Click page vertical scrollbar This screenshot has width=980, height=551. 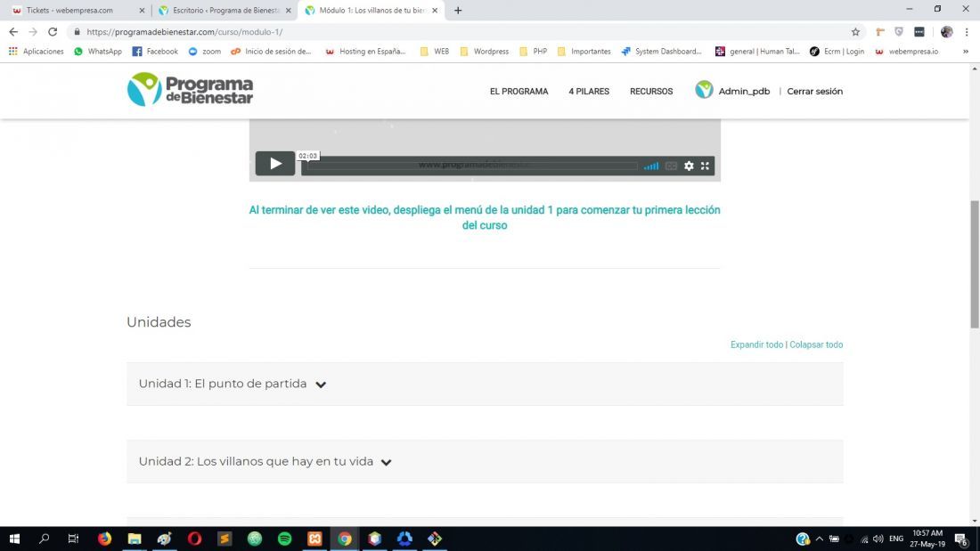tap(975, 264)
